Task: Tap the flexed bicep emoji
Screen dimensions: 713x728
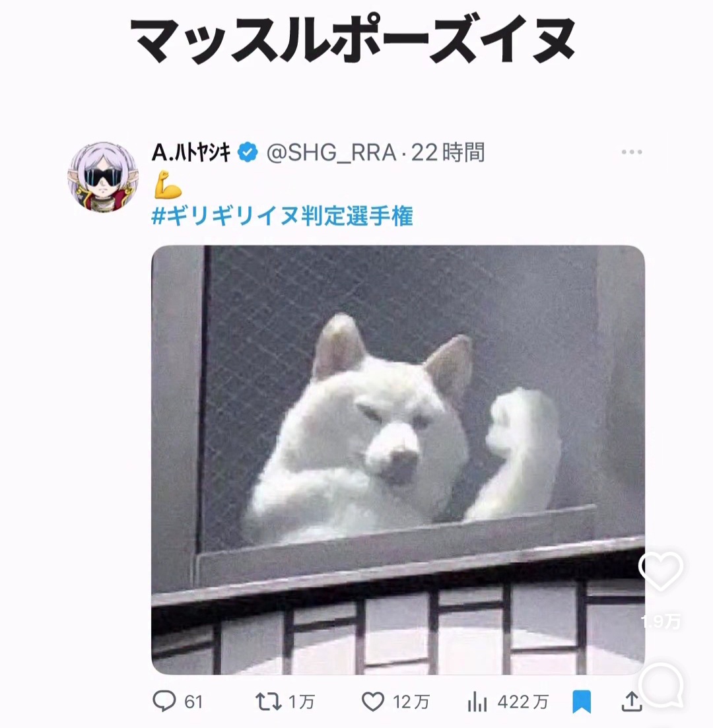Action: (167, 185)
